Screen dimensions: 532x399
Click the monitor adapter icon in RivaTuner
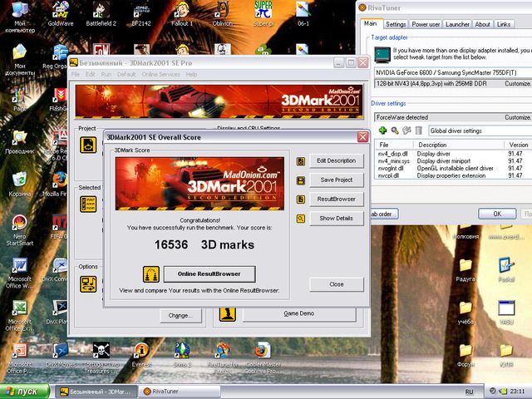tap(382, 55)
